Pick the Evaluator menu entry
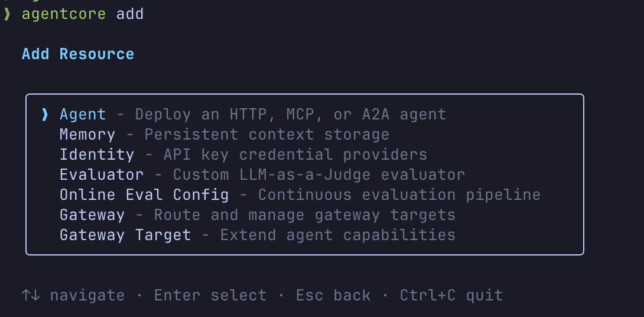 [x=102, y=174]
